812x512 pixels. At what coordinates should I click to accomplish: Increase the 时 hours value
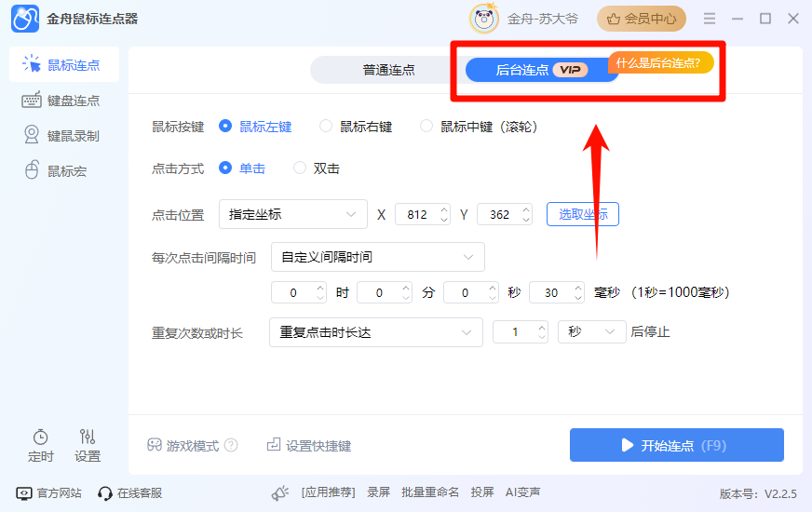(x=320, y=288)
